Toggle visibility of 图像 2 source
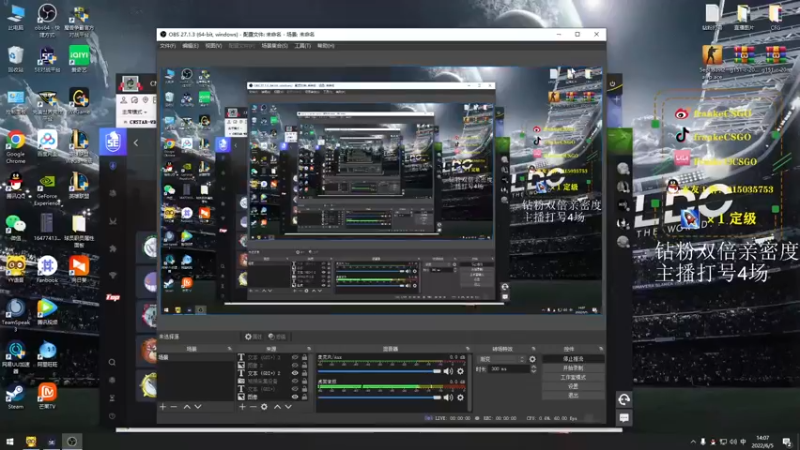 coord(295,365)
